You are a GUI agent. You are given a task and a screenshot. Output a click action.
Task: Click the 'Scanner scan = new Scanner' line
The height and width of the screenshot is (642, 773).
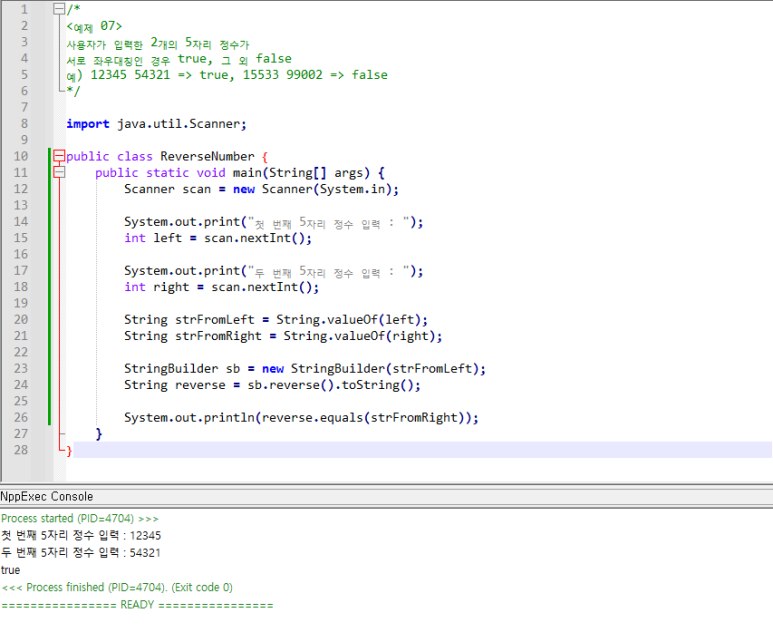point(261,189)
